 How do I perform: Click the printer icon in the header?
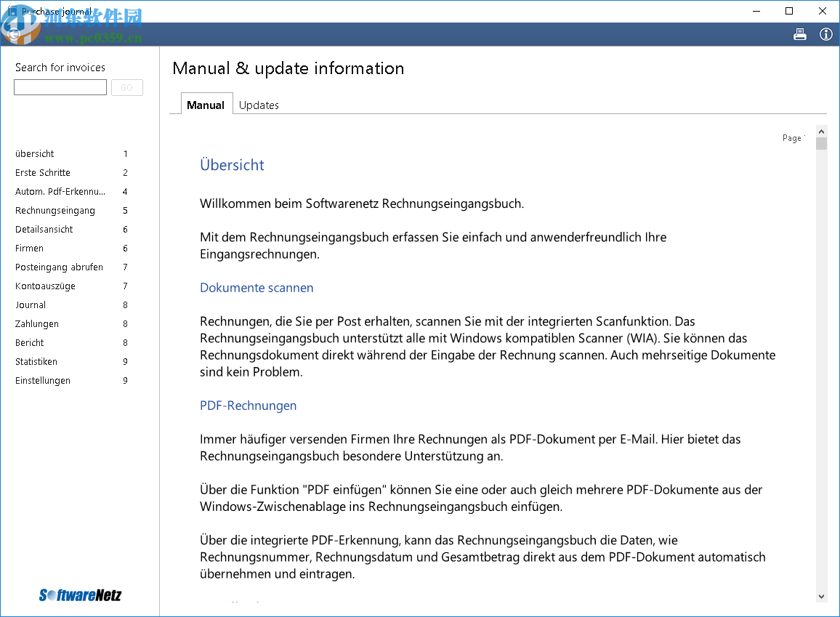click(x=800, y=34)
